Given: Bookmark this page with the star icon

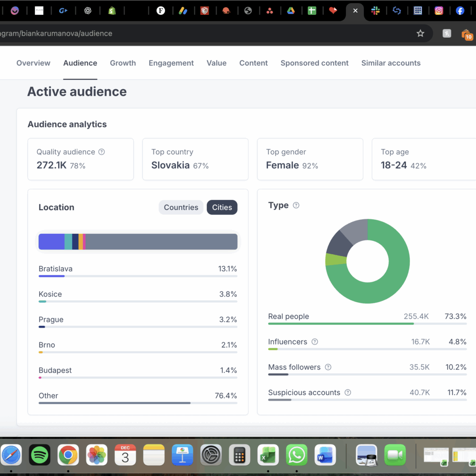Looking at the screenshot, I should [x=420, y=33].
